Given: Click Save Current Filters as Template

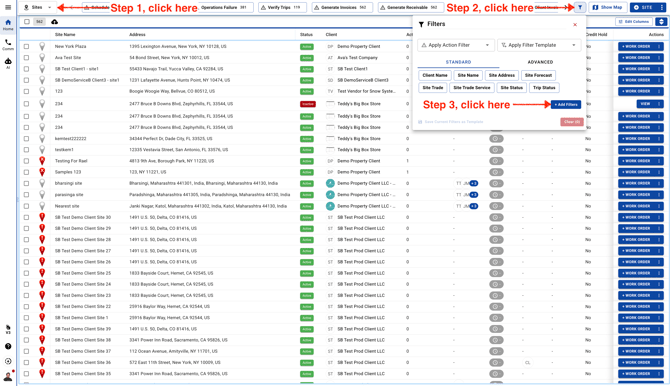Looking at the screenshot, I should [x=450, y=122].
